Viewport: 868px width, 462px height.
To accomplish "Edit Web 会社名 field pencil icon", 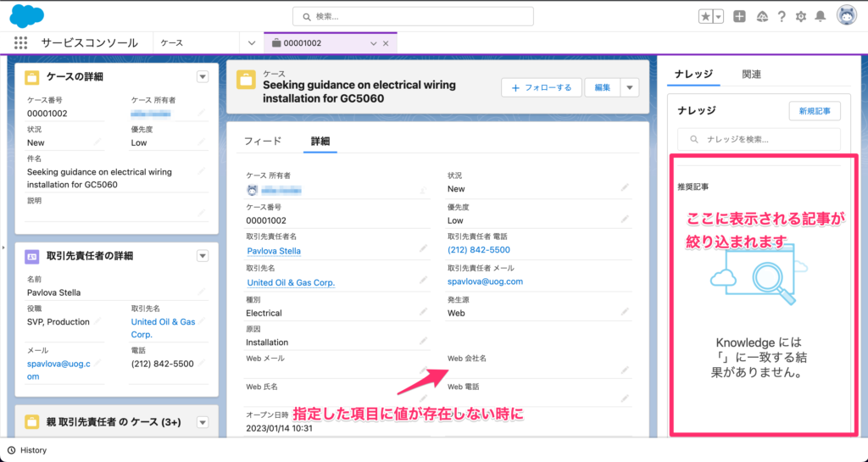I will (x=625, y=370).
